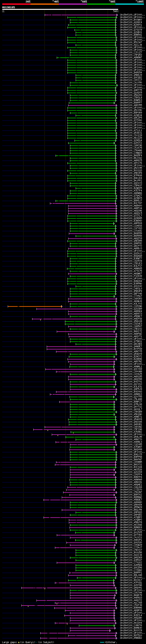Image resolution: width=146 pixels, height=644 pixels.
Task: Select hit label UniRef100_A7SJL1
Action: point(131,130)
